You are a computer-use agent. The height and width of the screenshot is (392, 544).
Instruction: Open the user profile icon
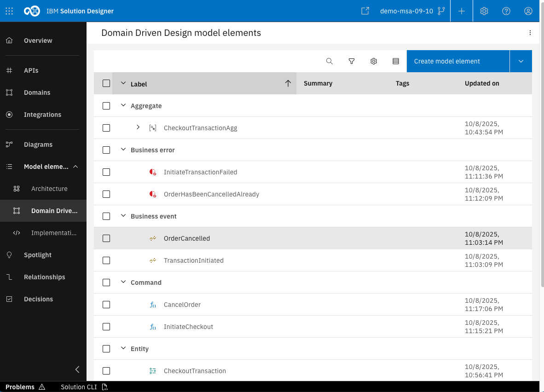pyautogui.click(x=528, y=11)
